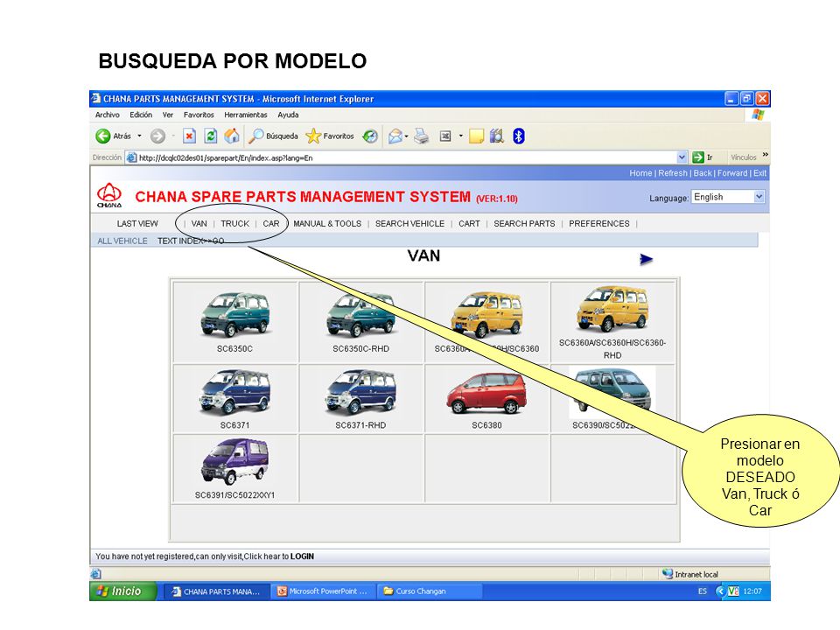The width and height of the screenshot is (840, 630).
Task: Click the yellow note toolbar icon
Action: click(x=476, y=136)
